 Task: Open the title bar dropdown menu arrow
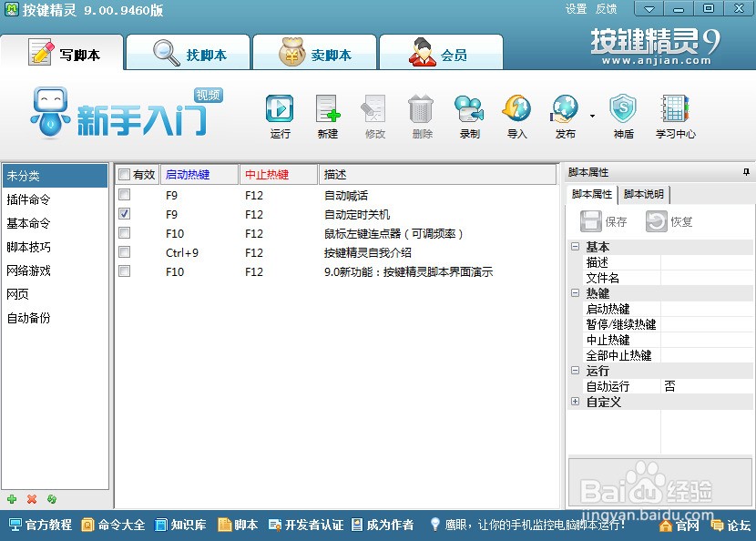pos(649,9)
